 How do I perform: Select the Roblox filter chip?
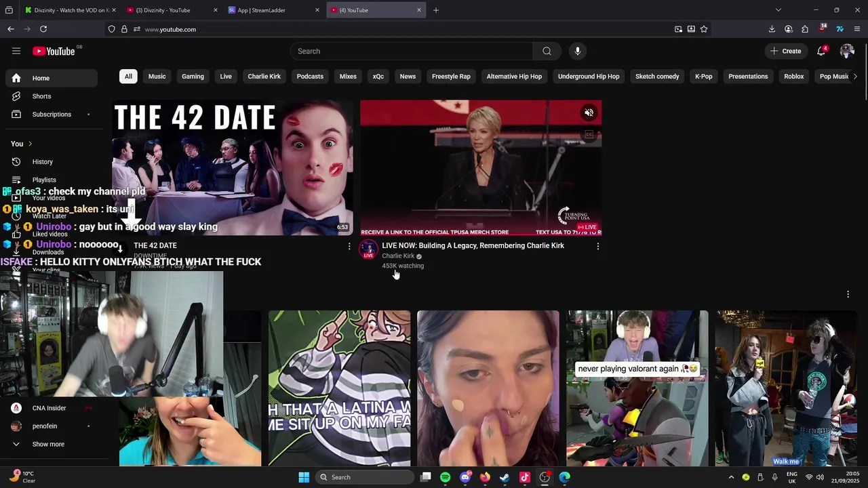click(793, 76)
